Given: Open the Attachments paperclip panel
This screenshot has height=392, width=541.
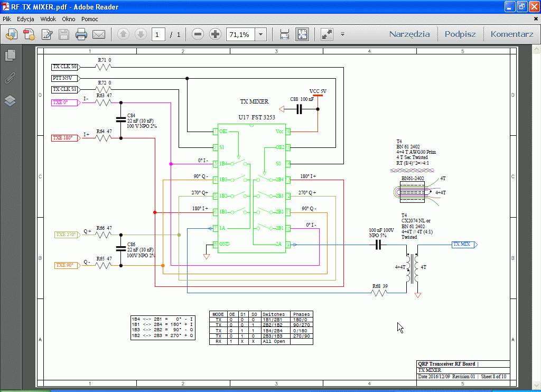Looking at the screenshot, I should 10,78.
